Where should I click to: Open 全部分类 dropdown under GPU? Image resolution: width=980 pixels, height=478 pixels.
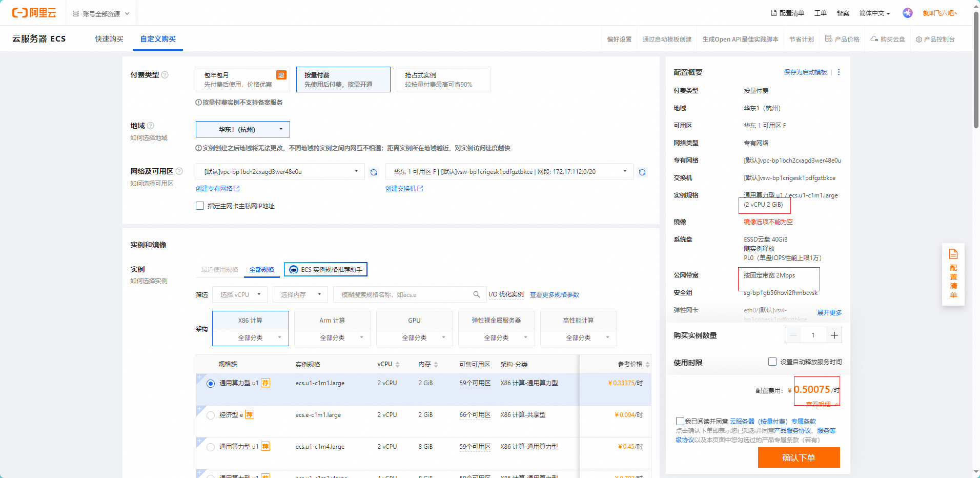[x=415, y=337]
